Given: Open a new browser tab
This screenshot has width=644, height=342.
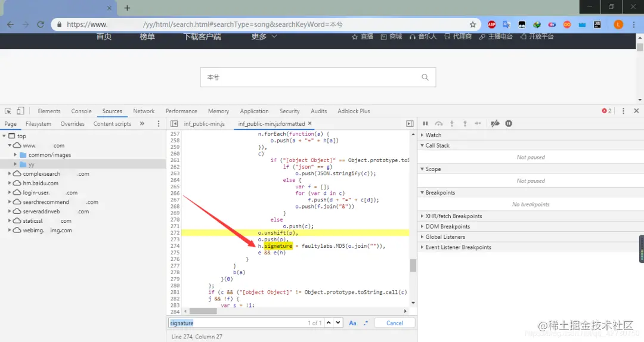Looking at the screenshot, I should pos(127,8).
